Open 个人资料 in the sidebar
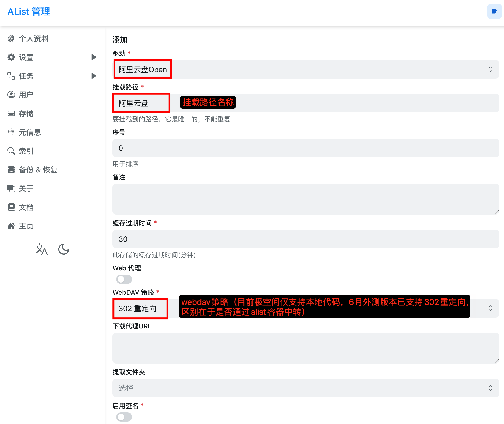Viewport: 504px width, 424px height. coord(34,38)
